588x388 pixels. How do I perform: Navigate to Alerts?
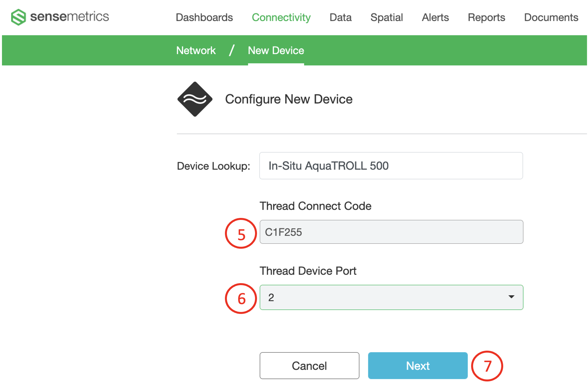coord(435,17)
